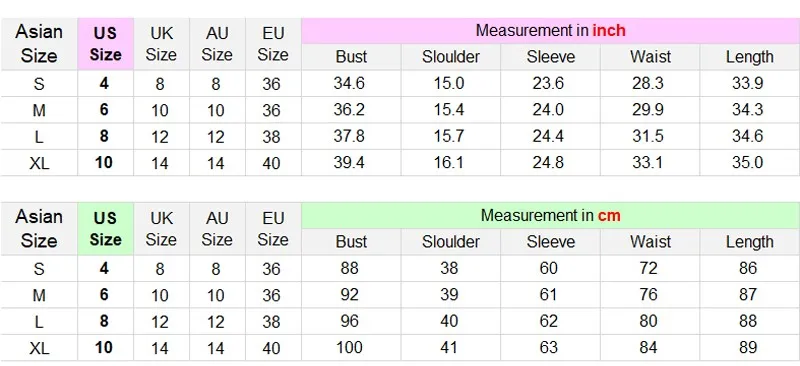Image resolution: width=800 pixels, height=366 pixels.
Task: Click the Asian Size header in top table
Action: tap(39, 44)
